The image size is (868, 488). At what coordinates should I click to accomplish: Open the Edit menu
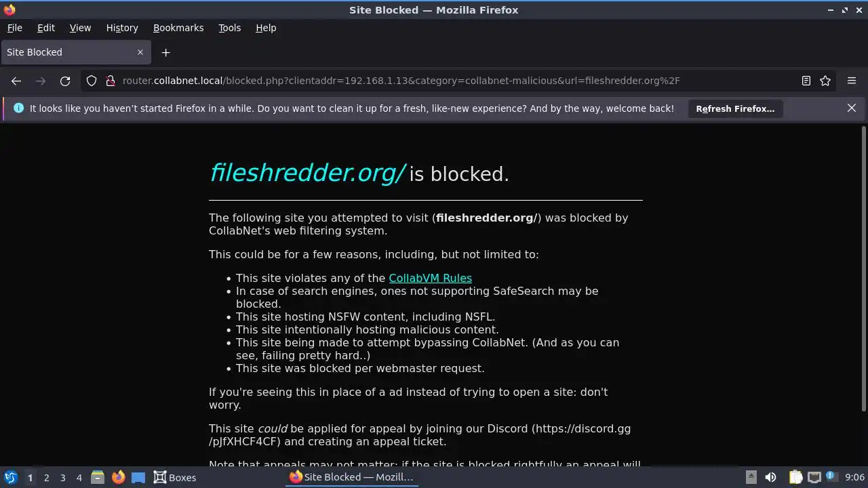(46, 28)
